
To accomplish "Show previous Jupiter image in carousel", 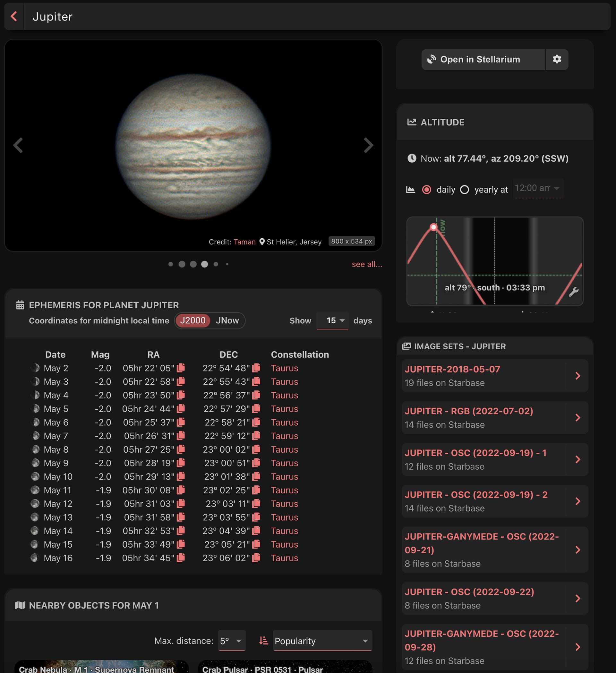I will [x=18, y=145].
